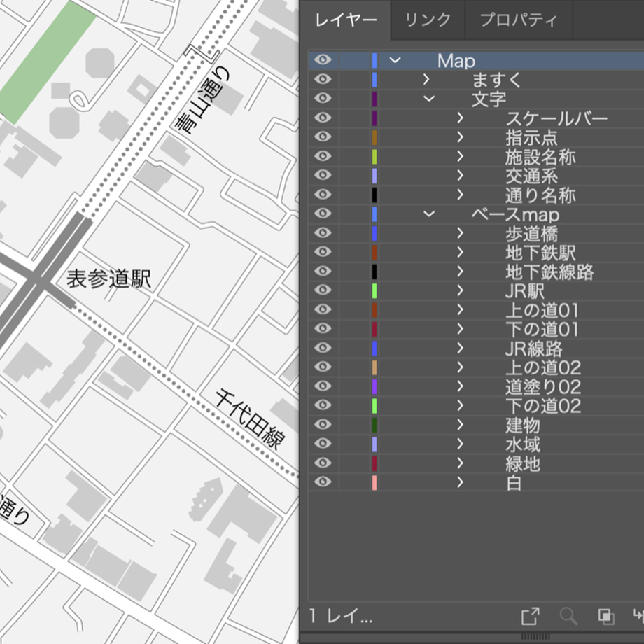The width and height of the screenshot is (644, 644).
Task: Toggle eye icon of 下の道01 layer
Action: point(323,328)
